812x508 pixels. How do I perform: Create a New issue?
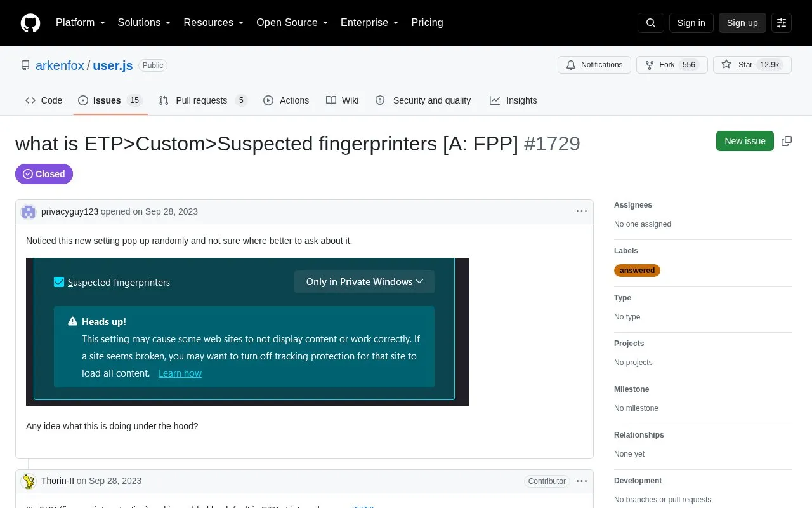tap(745, 141)
